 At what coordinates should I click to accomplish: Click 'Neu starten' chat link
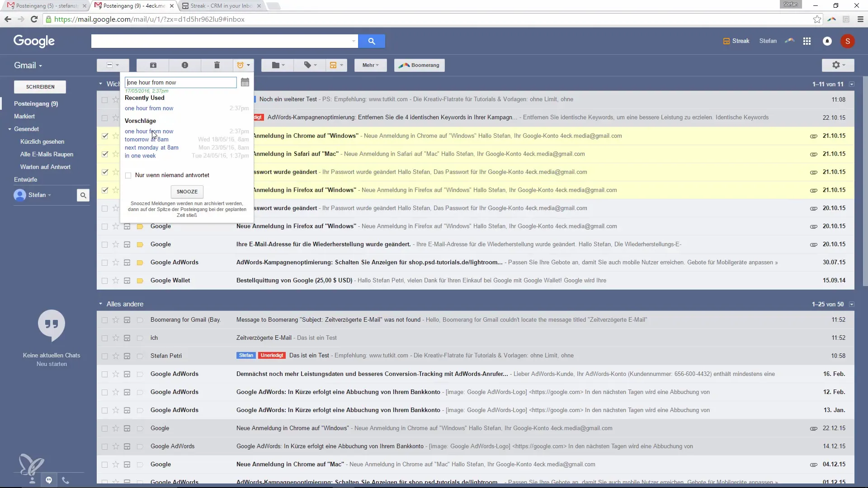pos(52,364)
